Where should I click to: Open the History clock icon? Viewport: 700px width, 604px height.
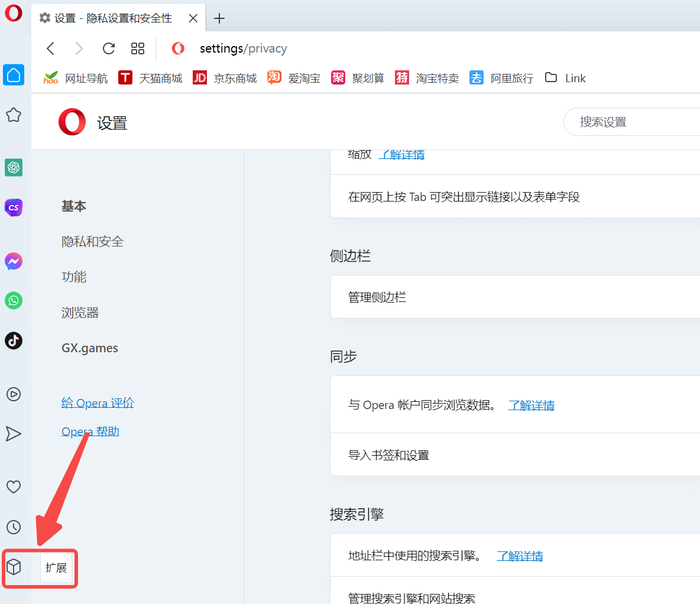coord(14,527)
